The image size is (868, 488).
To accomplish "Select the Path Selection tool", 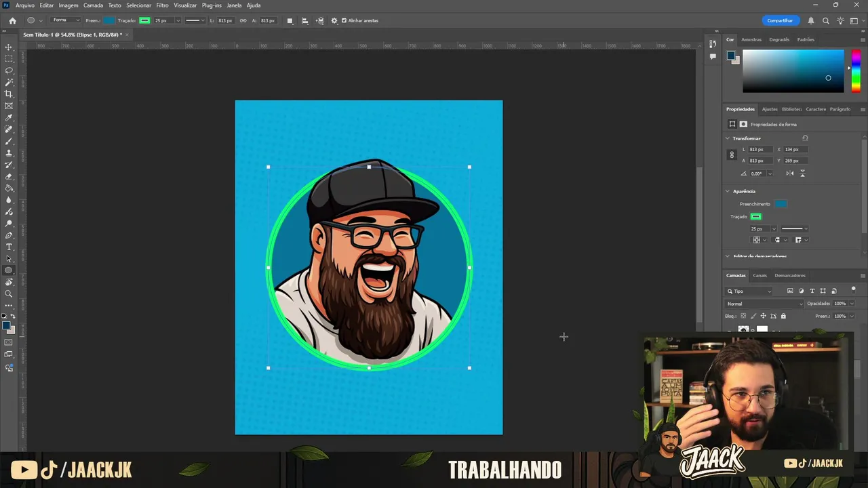I will [9, 258].
